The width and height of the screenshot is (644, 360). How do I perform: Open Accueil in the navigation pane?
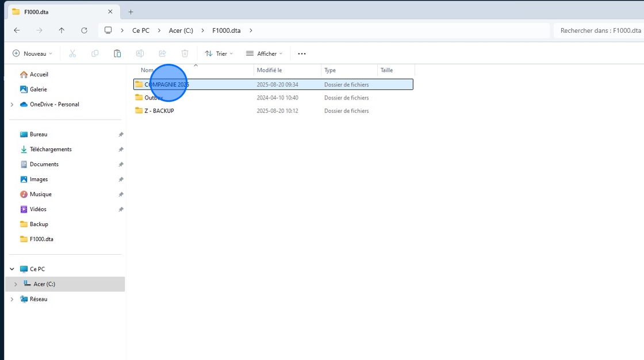(x=39, y=74)
